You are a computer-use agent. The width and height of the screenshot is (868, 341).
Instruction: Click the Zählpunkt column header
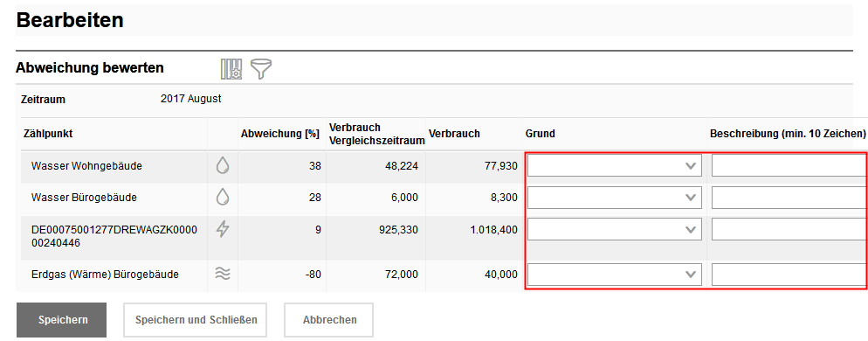point(48,134)
